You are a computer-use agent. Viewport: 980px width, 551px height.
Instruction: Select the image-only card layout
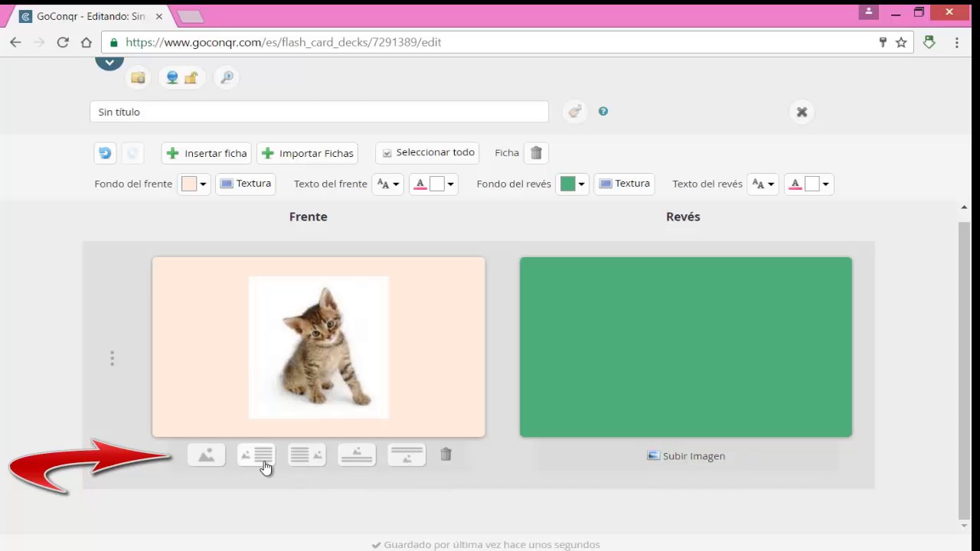pyautogui.click(x=207, y=455)
